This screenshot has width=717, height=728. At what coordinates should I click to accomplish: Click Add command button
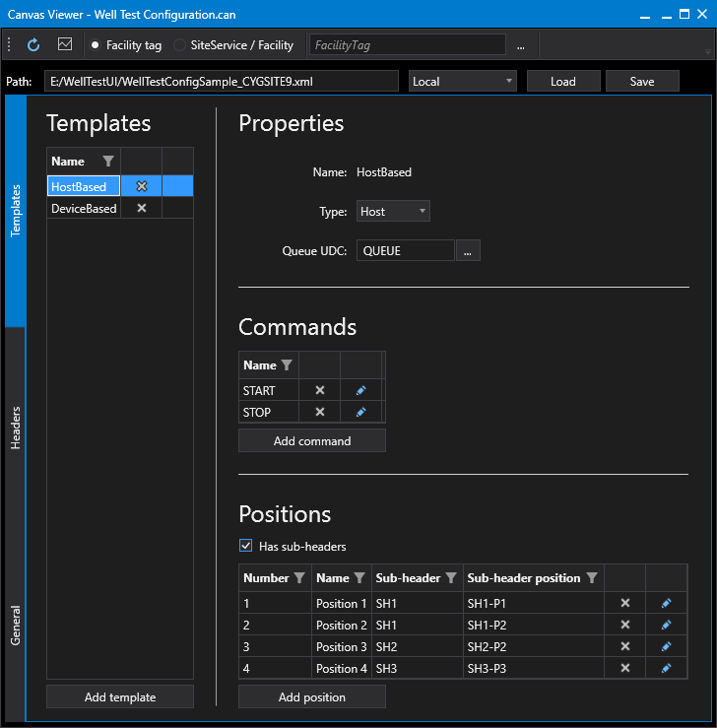click(x=312, y=440)
